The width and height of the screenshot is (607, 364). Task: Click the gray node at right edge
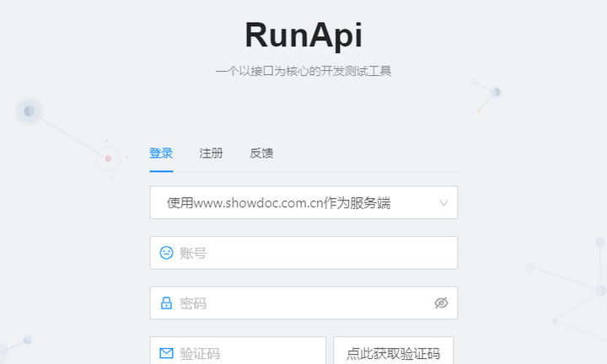click(x=599, y=290)
